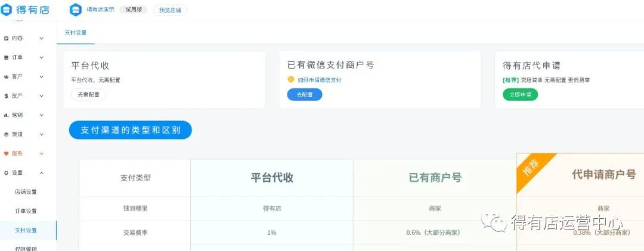
Task: Click the 客户 sidebar icon
Action: coord(6,77)
